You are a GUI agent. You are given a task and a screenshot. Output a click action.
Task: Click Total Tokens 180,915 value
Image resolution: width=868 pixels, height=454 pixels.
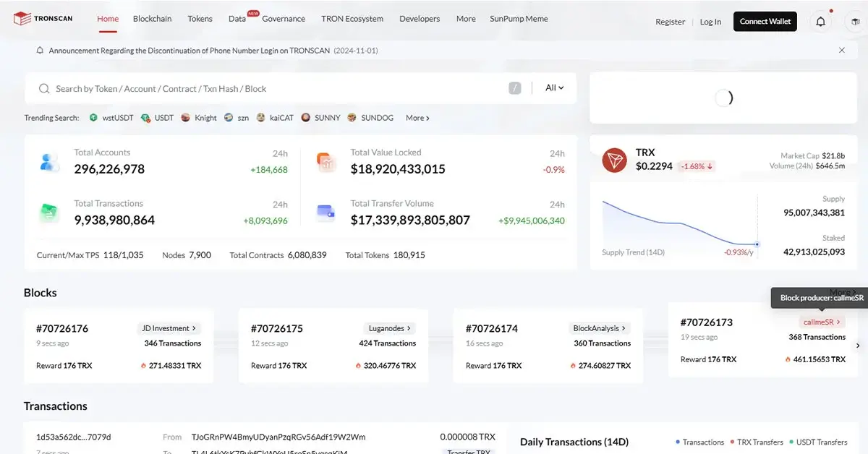[x=409, y=255]
